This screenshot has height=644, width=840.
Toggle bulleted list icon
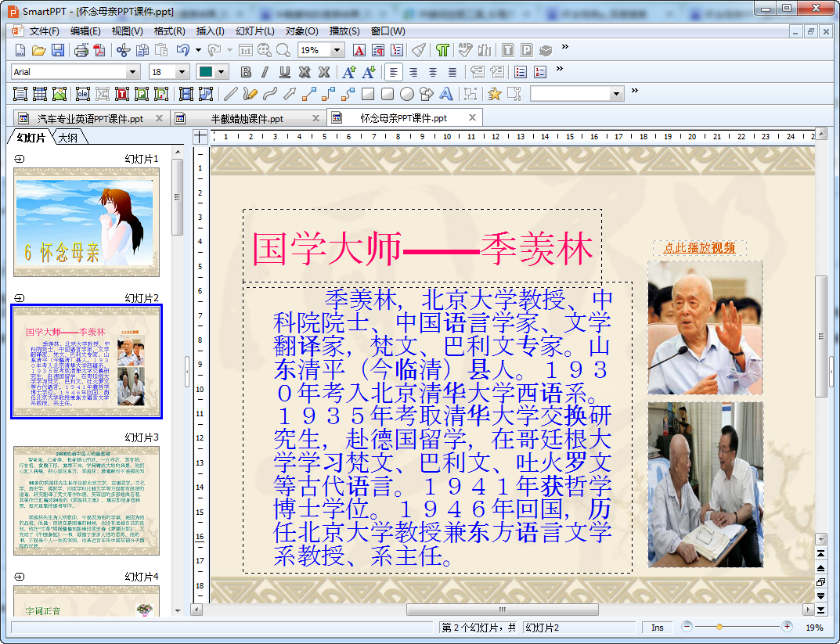click(x=520, y=72)
